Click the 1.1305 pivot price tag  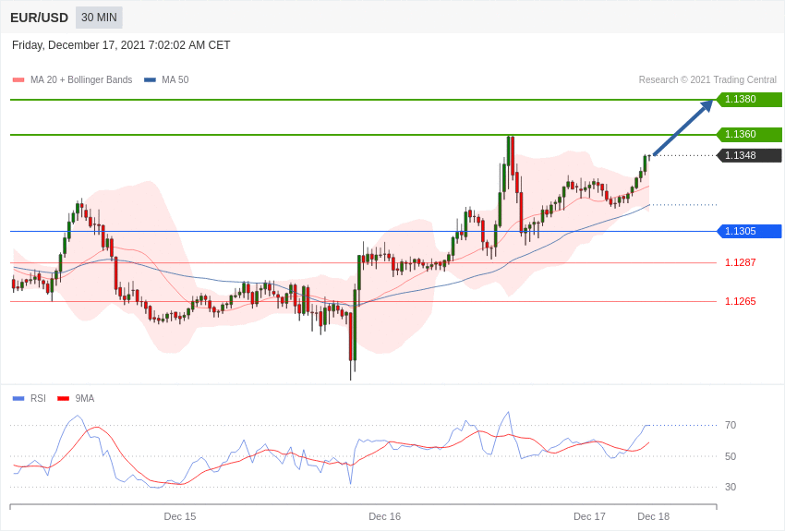coord(749,231)
